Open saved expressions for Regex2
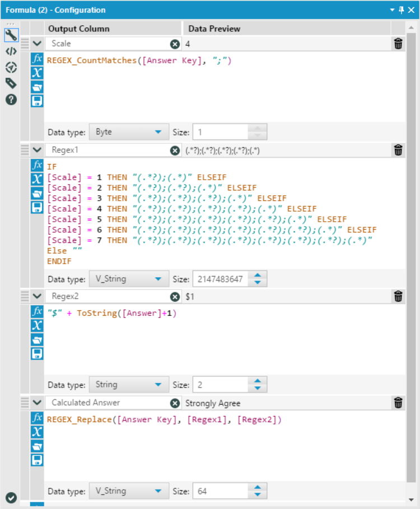The width and height of the screenshot is (420, 509). pyautogui.click(x=37, y=339)
